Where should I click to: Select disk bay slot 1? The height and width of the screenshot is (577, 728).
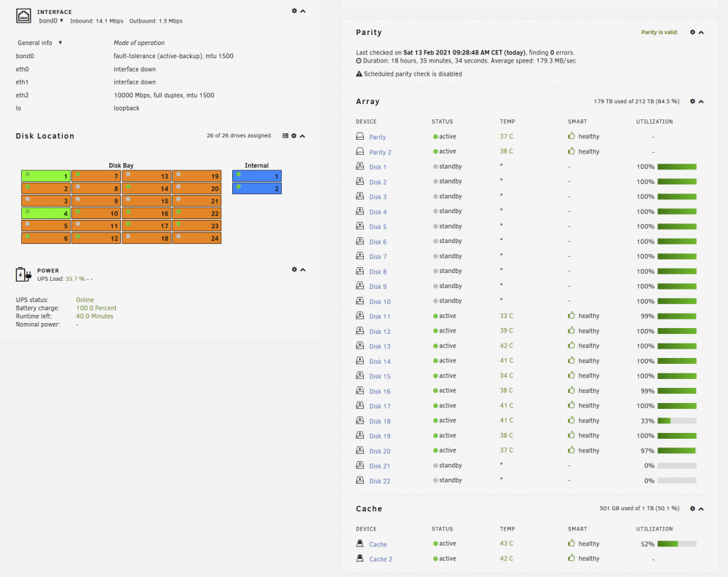(x=46, y=176)
